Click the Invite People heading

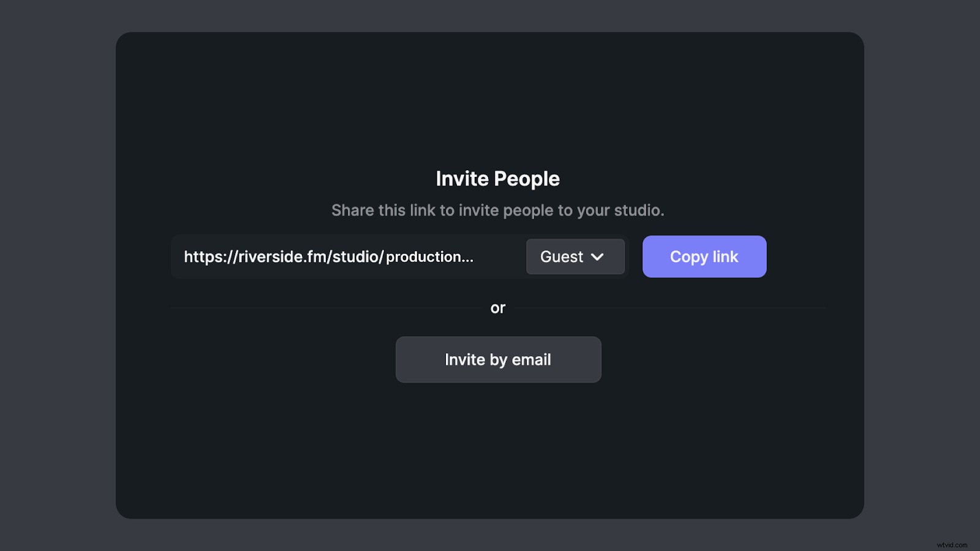tap(497, 178)
